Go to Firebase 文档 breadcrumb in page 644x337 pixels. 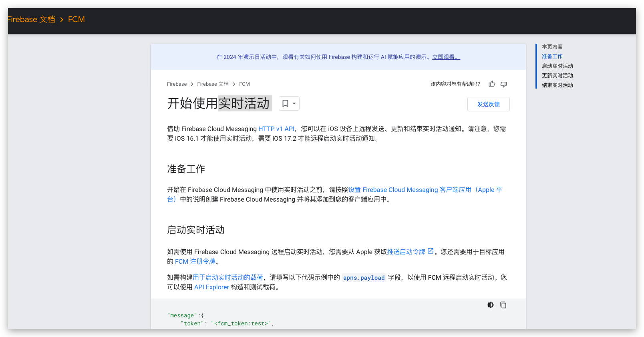(x=213, y=84)
